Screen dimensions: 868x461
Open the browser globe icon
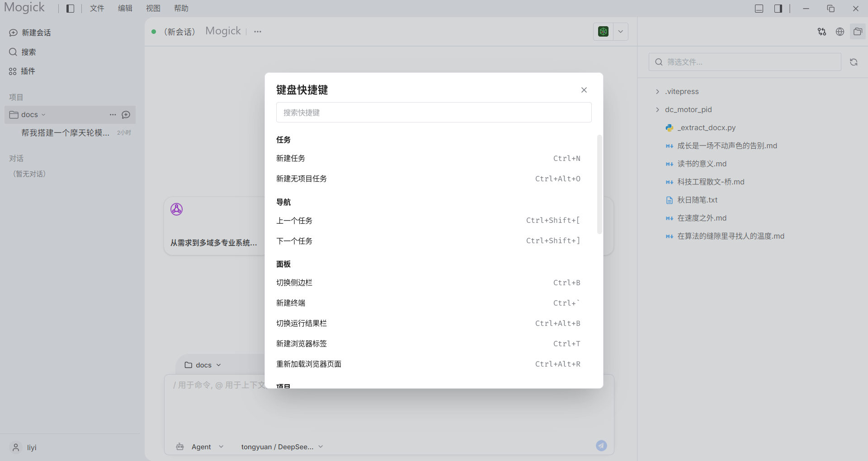840,32
